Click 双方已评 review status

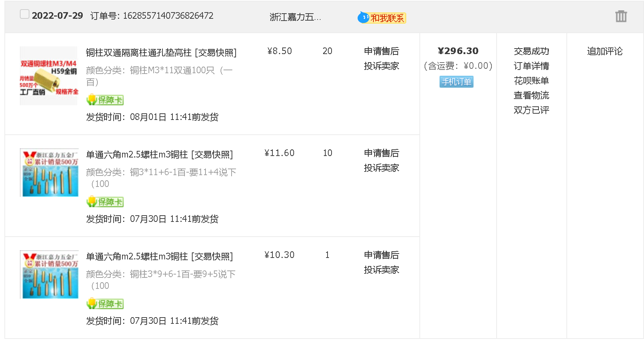point(531,110)
